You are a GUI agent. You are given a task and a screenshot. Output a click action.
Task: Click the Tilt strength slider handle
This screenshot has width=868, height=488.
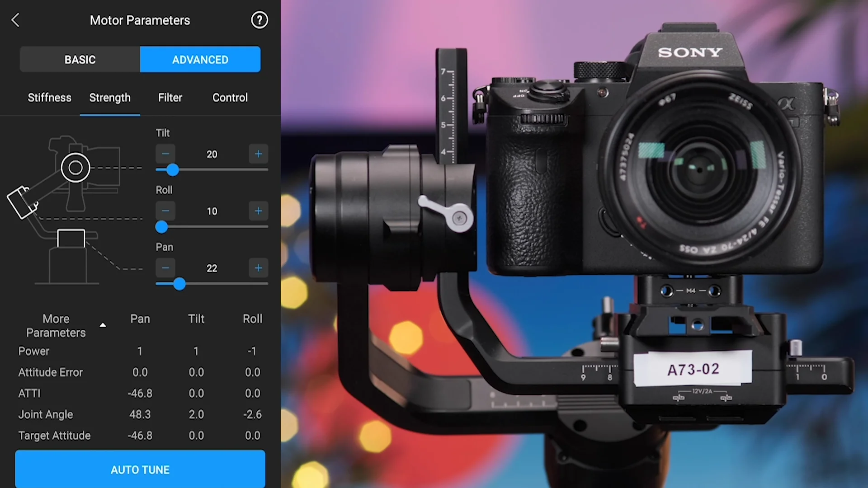pos(172,170)
